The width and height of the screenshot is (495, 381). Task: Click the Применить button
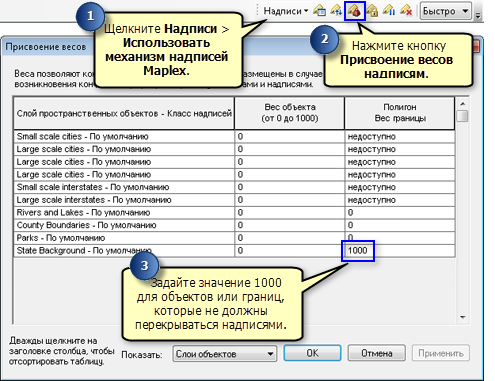(x=441, y=353)
